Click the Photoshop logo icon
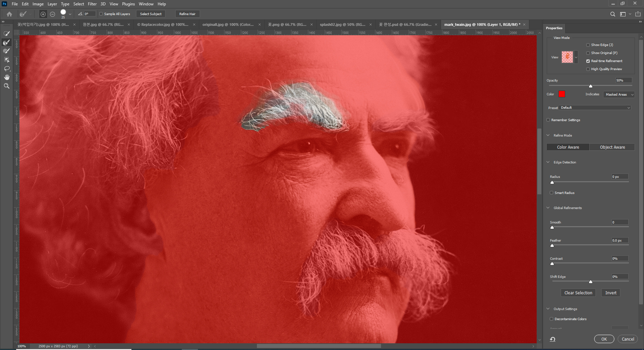The width and height of the screenshot is (644, 350). coord(4,4)
